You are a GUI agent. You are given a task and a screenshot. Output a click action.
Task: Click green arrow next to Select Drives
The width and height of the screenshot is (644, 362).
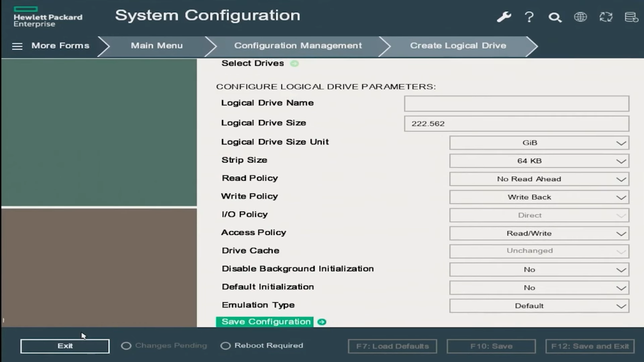[294, 64]
